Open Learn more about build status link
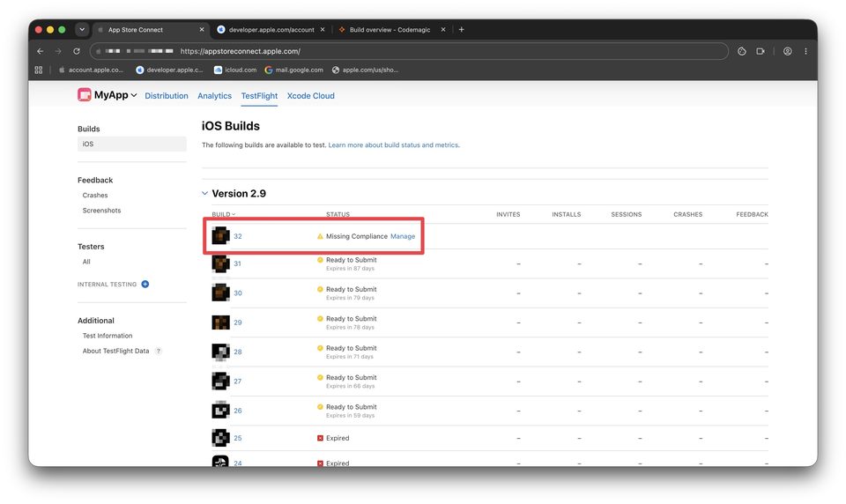Screen dimensions: 846x504 394,145
